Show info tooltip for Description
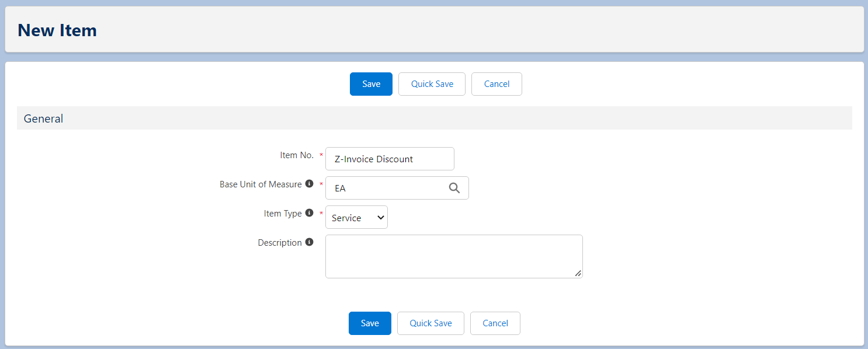Image resolution: width=868 pixels, height=349 pixels. coord(310,242)
